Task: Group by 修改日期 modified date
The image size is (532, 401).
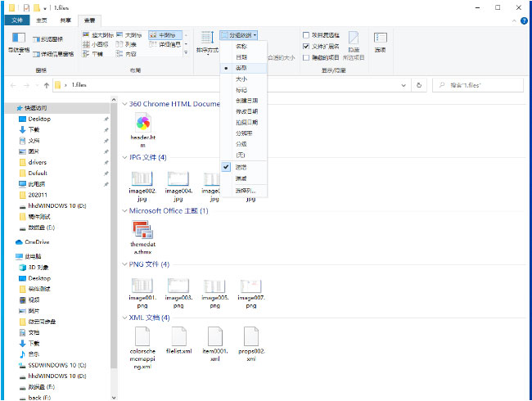Action: click(243, 111)
